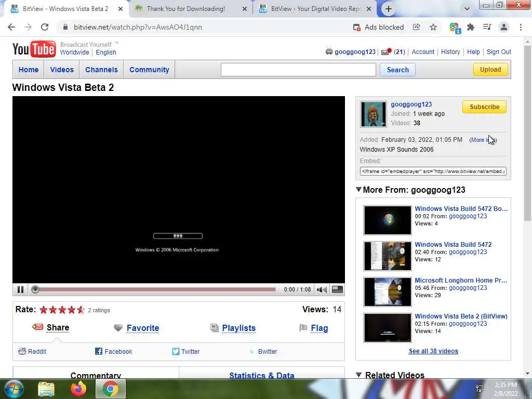This screenshot has width=532, height=399.
Task: Open the Videos navigation tab
Action: (62, 70)
